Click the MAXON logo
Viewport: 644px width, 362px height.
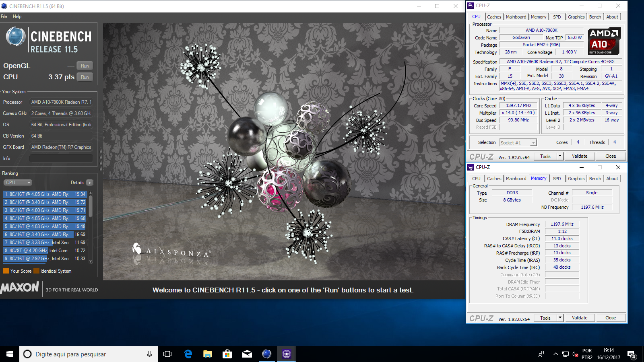click(x=20, y=288)
